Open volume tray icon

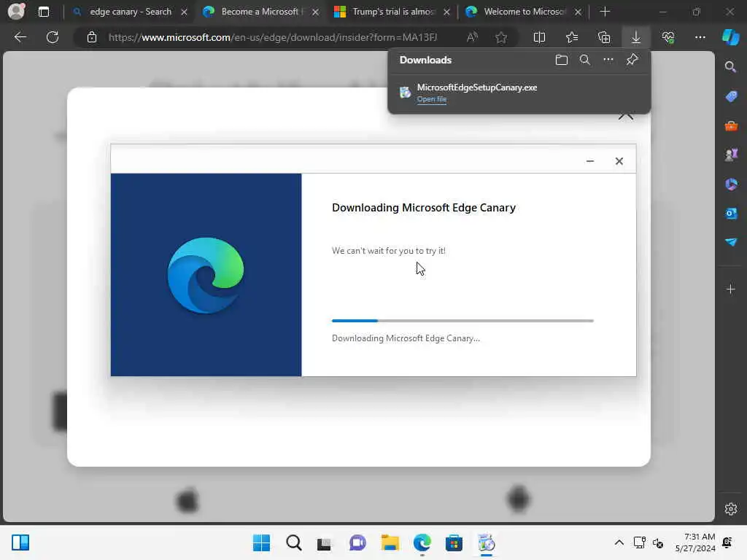658,542
